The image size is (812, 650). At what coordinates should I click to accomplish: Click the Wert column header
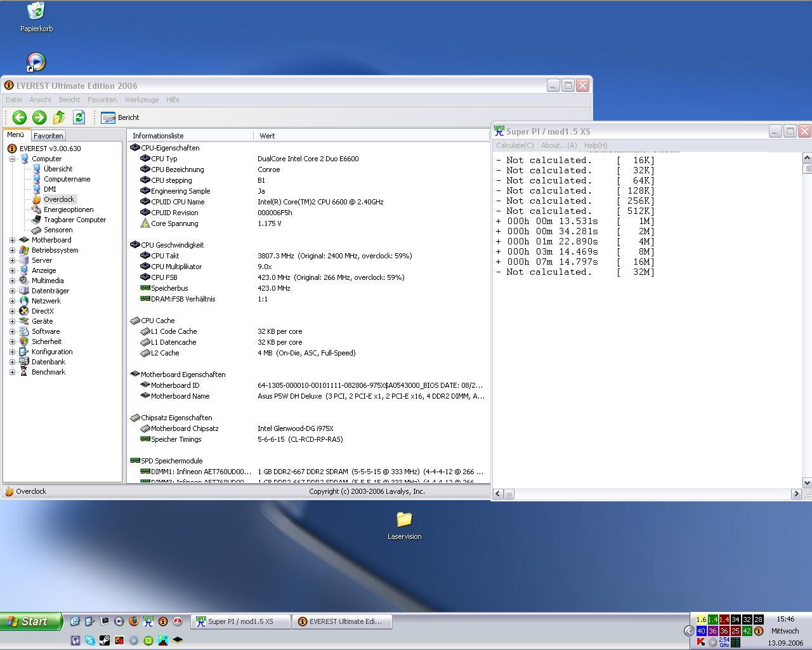(372, 136)
